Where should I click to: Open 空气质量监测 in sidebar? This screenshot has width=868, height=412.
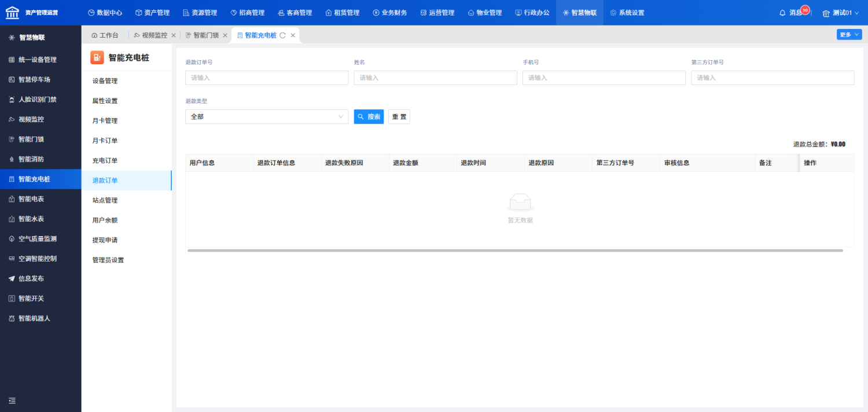41,238
